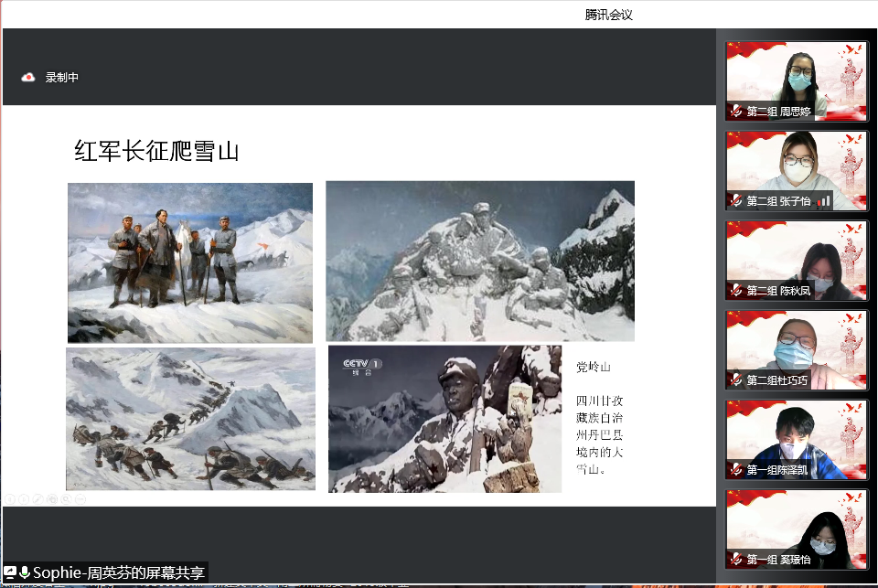878x588 pixels.
Task: Click the Sophie-周英芬的屏幕共享 label
Action: click(119, 572)
